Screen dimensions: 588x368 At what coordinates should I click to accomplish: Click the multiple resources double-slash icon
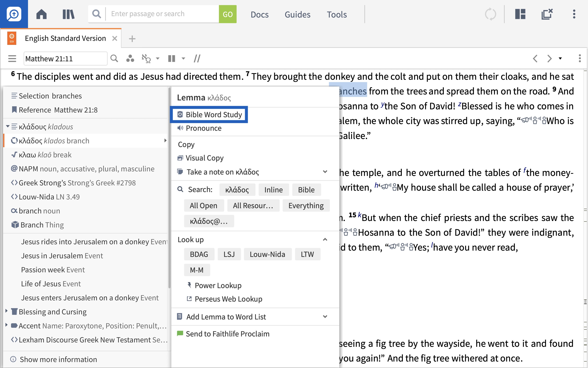pyautogui.click(x=197, y=58)
